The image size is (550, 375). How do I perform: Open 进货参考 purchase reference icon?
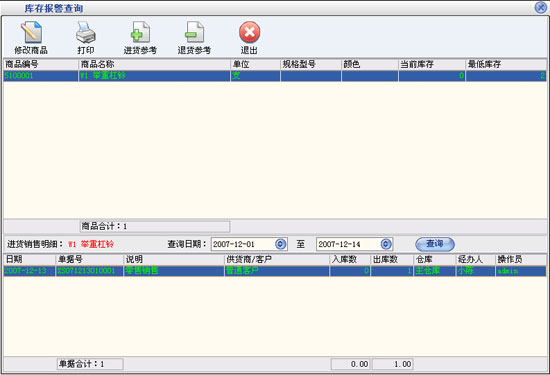(140, 32)
